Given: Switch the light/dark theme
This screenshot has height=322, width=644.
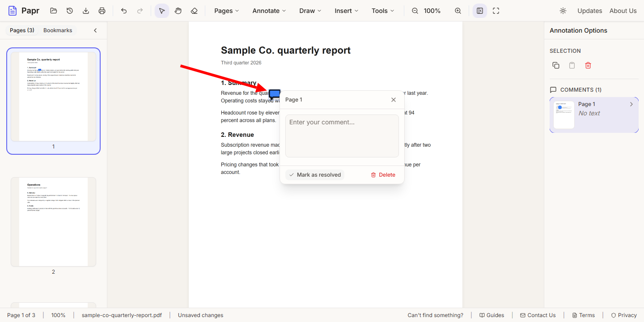Looking at the screenshot, I should pos(563,11).
